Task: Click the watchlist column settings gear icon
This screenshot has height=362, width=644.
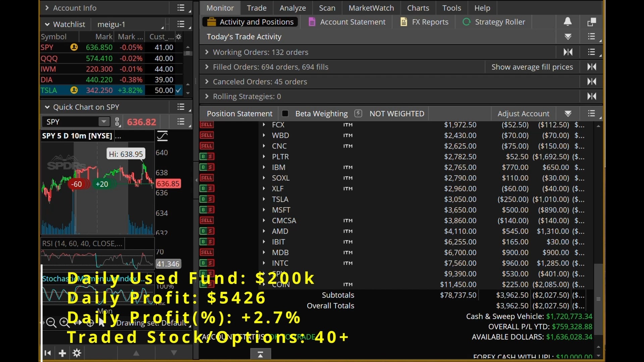Action: (178, 37)
